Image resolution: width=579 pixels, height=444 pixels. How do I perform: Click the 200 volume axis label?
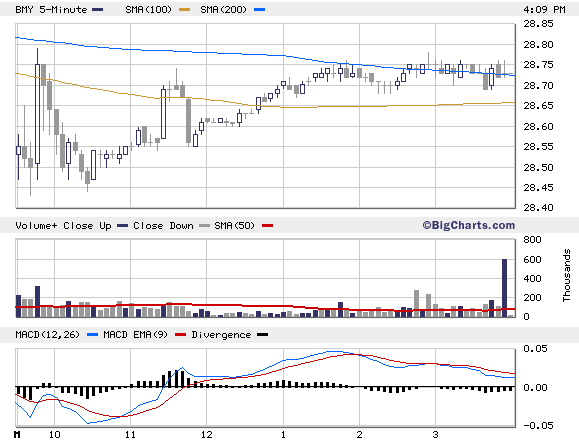pyautogui.click(x=532, y=298)
